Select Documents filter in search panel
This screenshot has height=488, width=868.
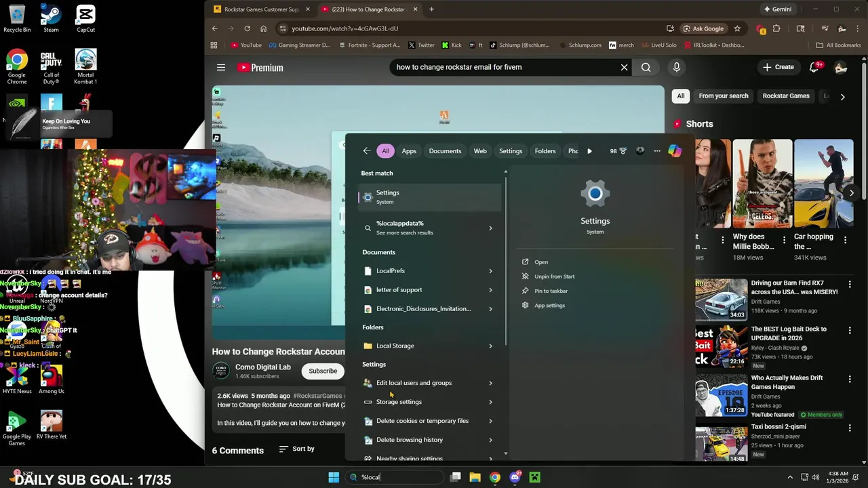coord(445,151)
